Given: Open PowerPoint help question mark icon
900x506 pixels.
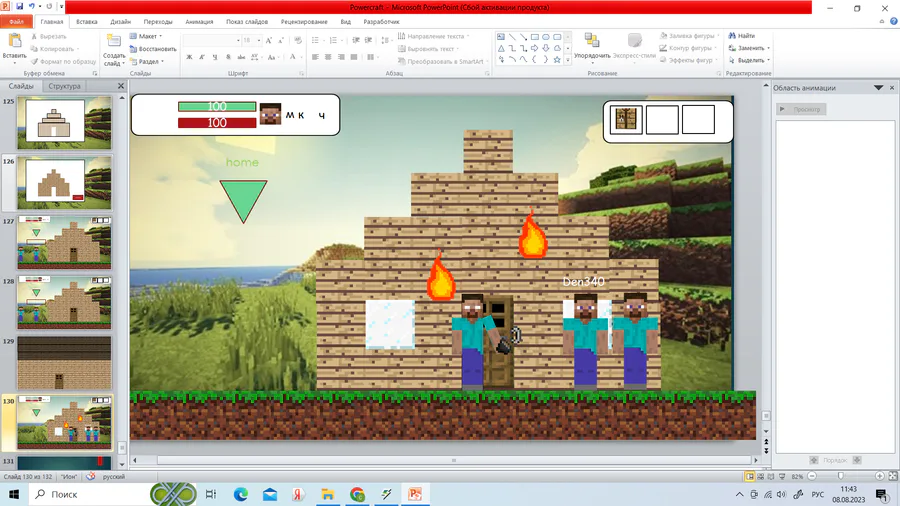Looking at the screenshot, I should coord(894,21).
